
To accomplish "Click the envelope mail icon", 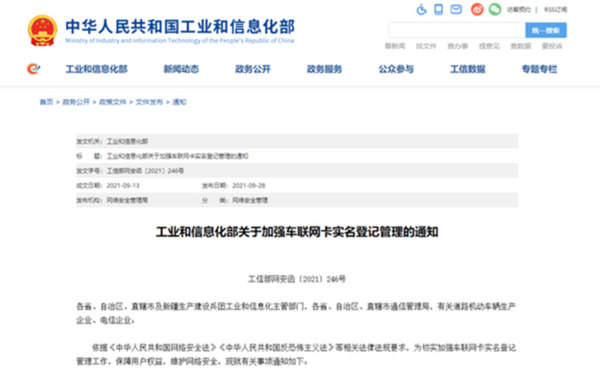I will coord(456,9).
